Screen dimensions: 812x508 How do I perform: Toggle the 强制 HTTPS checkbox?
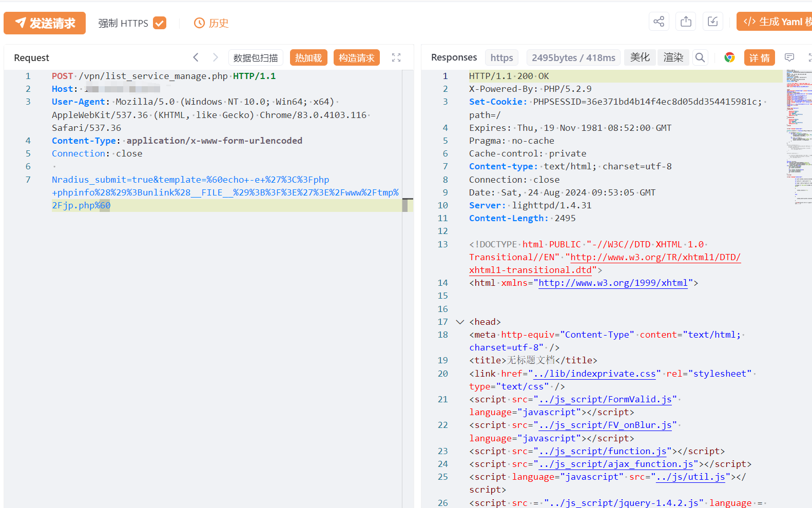(160, 23)
